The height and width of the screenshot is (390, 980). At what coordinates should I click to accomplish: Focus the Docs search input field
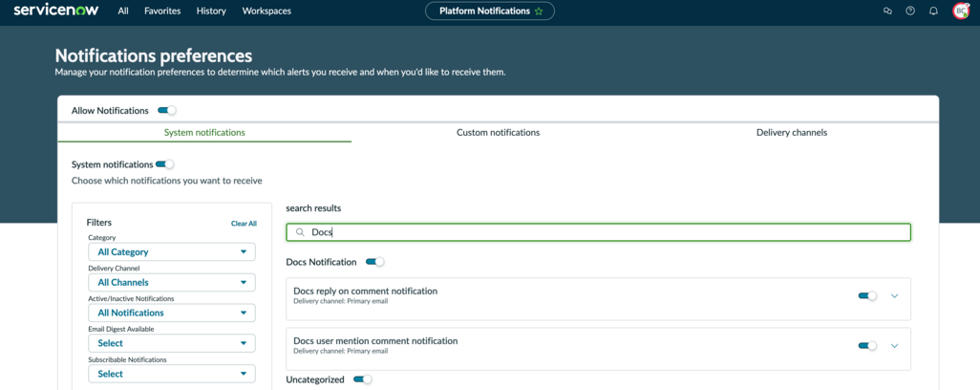tap(598, 232)
